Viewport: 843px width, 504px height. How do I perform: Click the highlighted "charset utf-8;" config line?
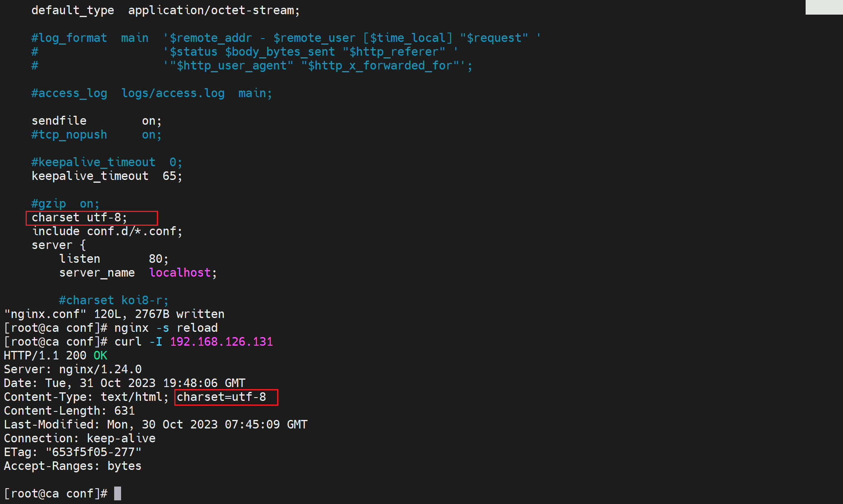tap(80, 218)
